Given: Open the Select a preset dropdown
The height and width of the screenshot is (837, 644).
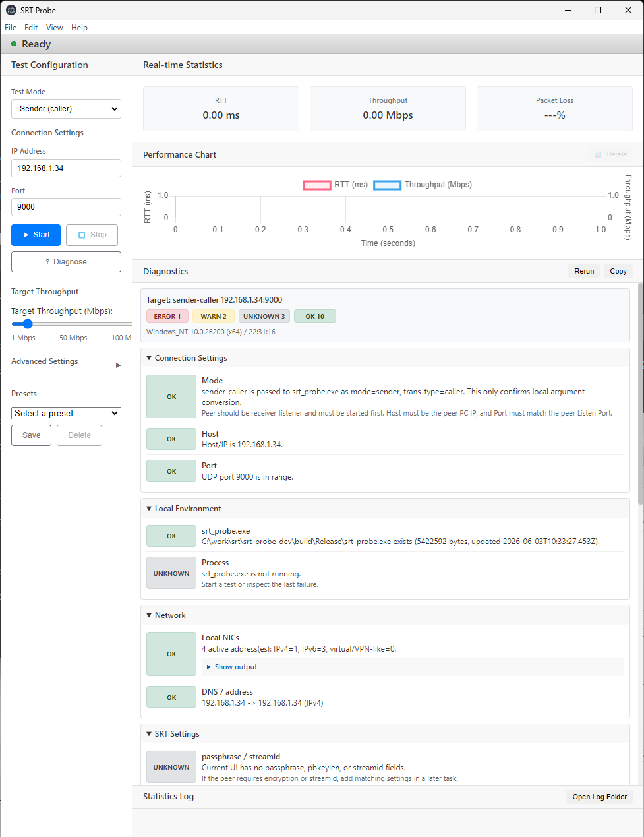Looking at the screenshot, I should click(66, 413).
